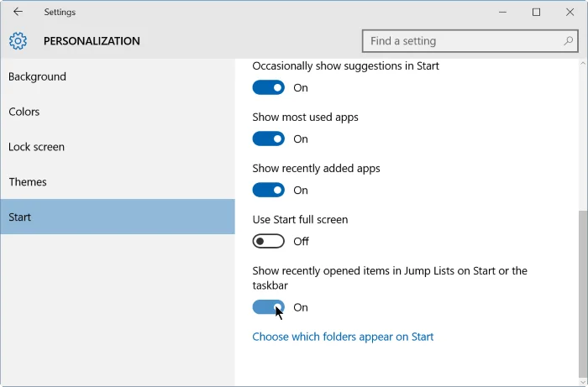
Task: Click the Show most used apps label
Action: (x=305, y=118)
